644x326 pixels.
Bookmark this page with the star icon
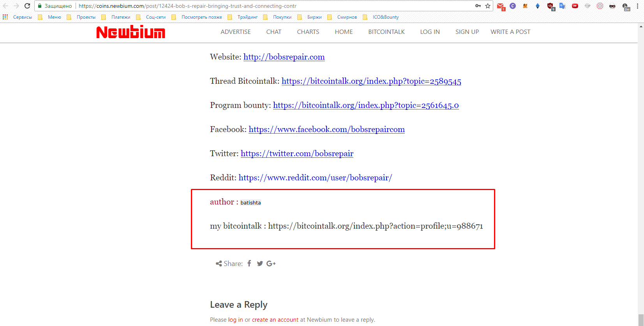488,6
